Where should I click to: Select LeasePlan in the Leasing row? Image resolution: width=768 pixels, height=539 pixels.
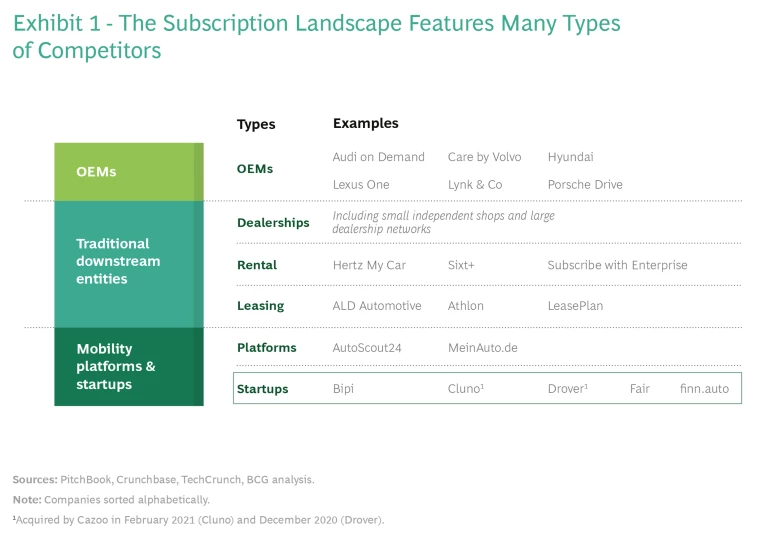(575, 306)
